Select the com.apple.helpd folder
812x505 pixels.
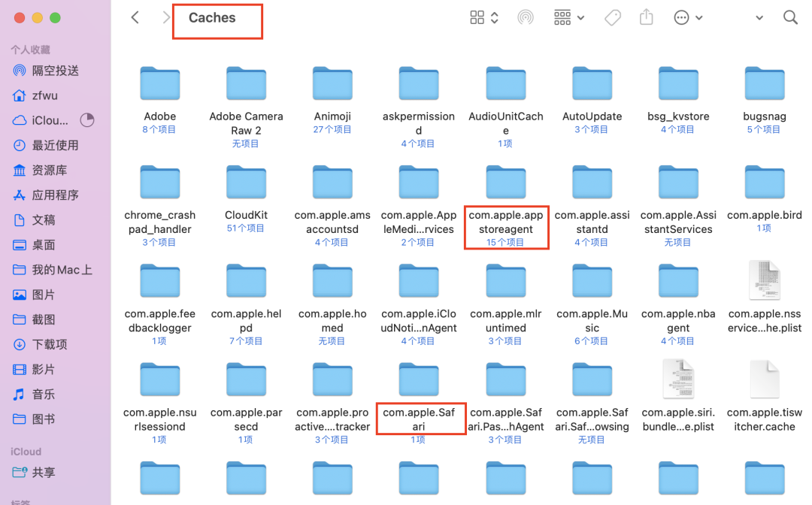pyautogui.click(x=246, y=280)
